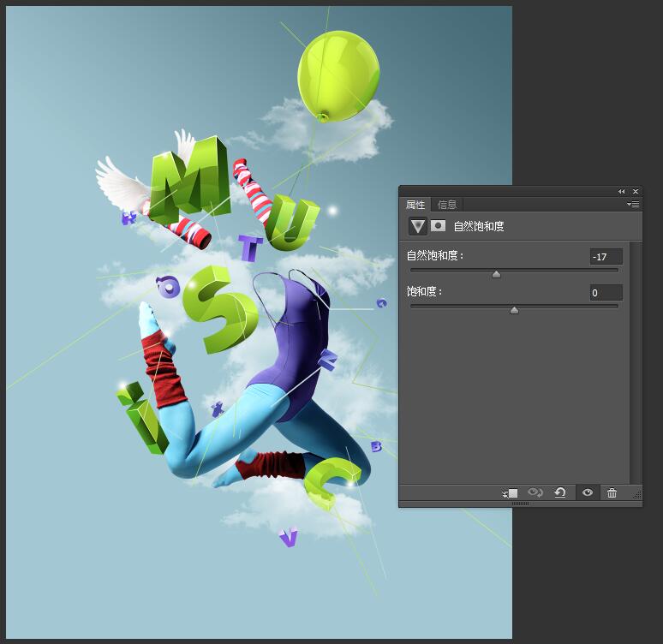
Task: Open Properties panel flyout menu
Action: point(632,204)
